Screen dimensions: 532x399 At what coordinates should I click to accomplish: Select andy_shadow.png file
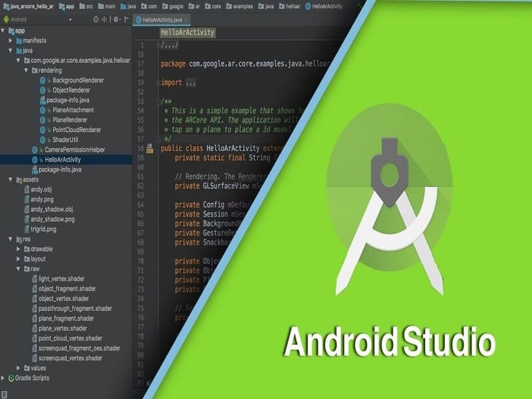[49, 219]
